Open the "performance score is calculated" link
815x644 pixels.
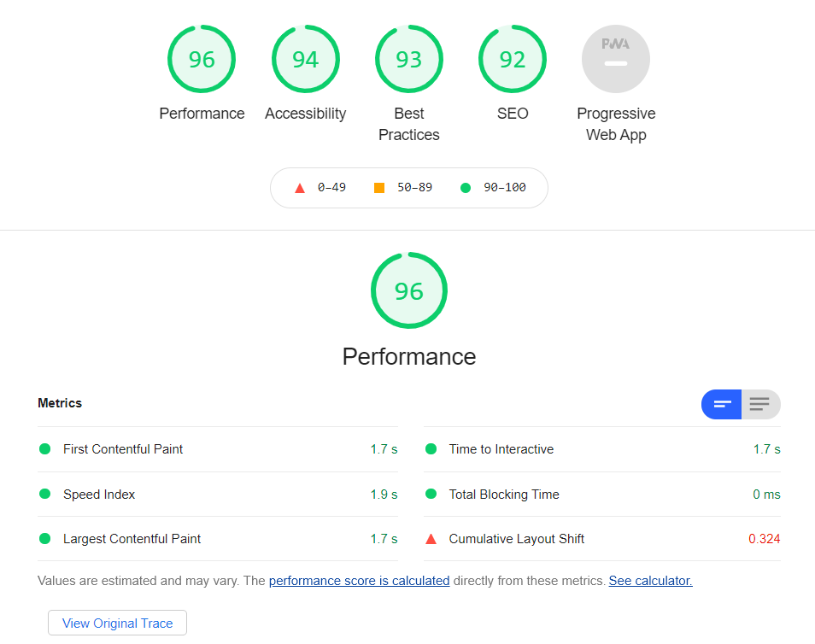pyautogui.click(x=359, y=581)
